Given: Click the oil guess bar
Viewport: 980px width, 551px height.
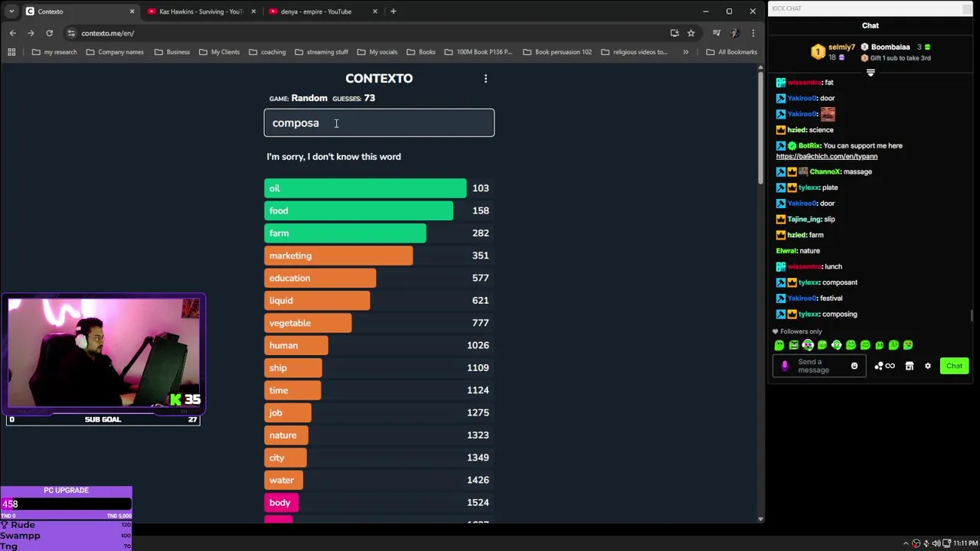Looking at the screenshot, I should [x=365, y=188].
